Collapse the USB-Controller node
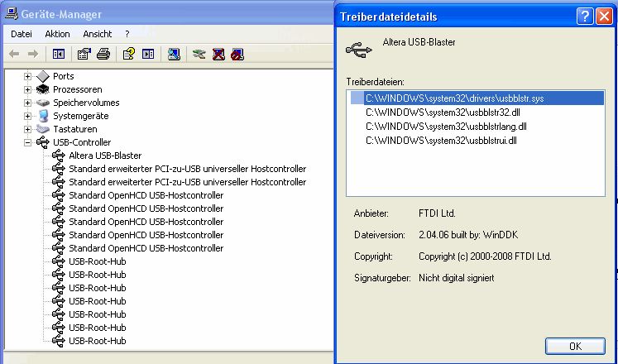The image size is (618, 364). pyautogui.click(x=27, y=142)
